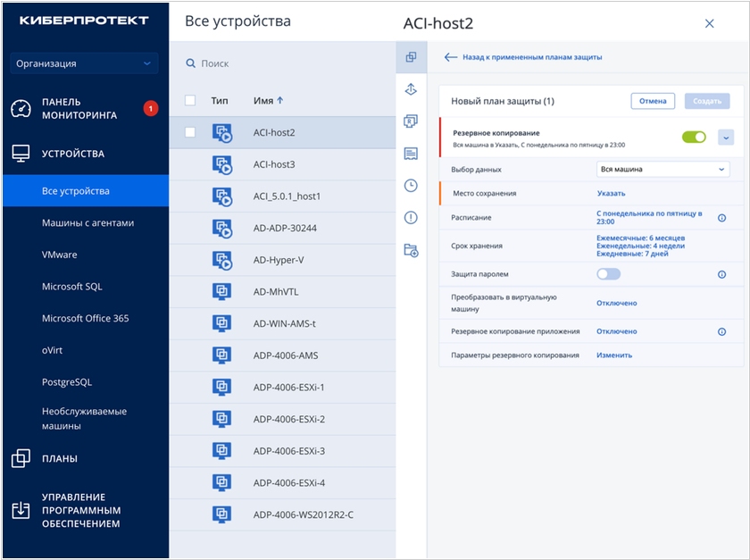Click the device icon for ADP-4006-ESXi-4
750x560 pixels.
coord(221,482)
